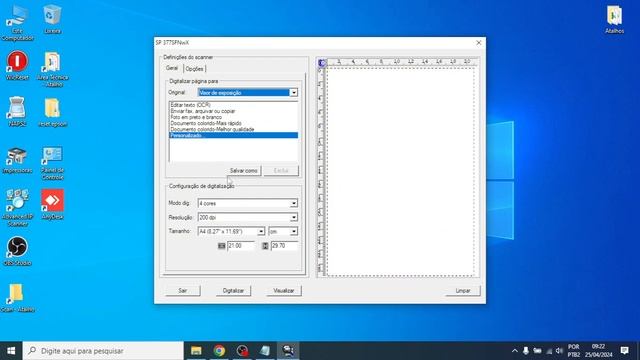The height and width of the screenshot is (360, 640).
Task: Show hidden tray icons chevron
Action: [515, 351]
